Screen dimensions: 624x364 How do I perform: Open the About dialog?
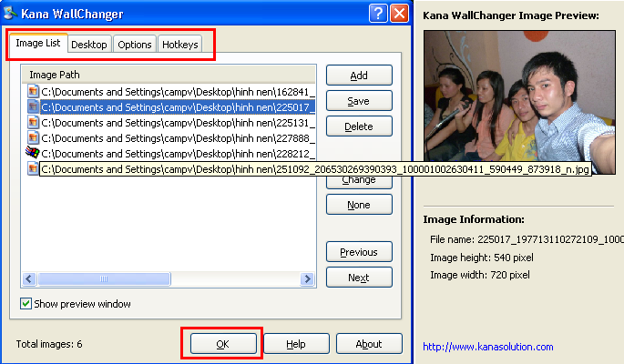click(369, 344)
